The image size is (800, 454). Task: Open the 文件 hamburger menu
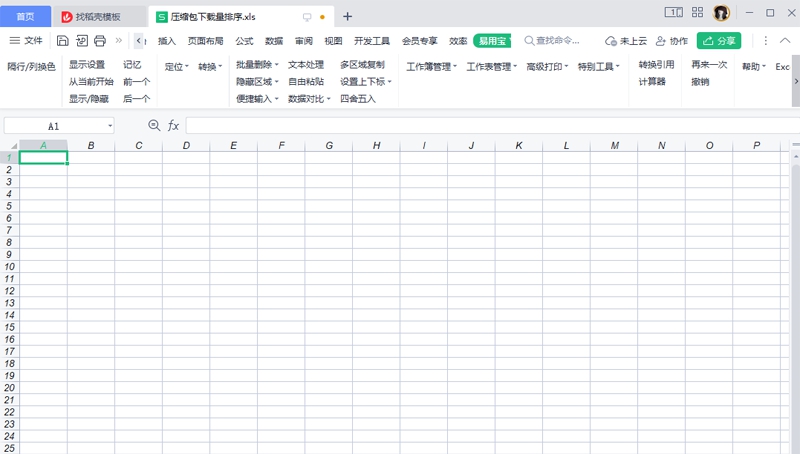coord(26,40)
